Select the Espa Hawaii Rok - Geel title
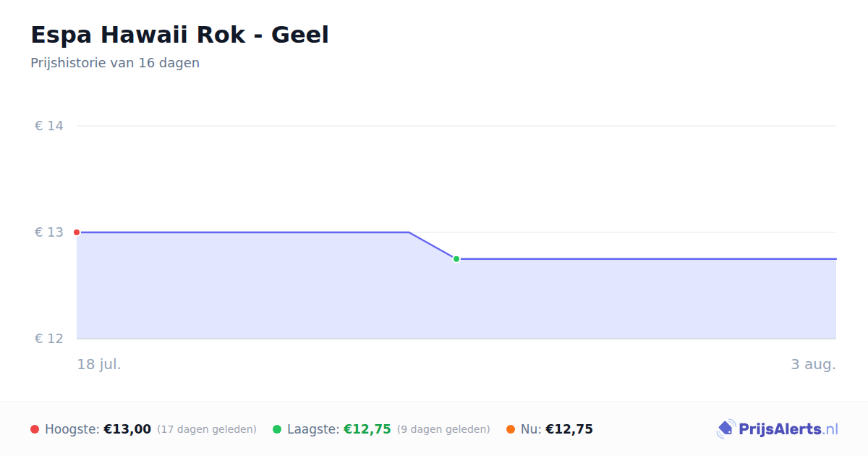The height and width of the screenshot is (456, 868). point(179,35)
